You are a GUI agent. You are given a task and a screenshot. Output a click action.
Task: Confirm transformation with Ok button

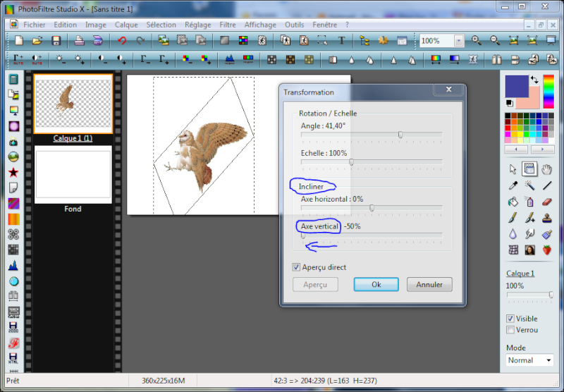pyautogui.click(x=376, y=284)
